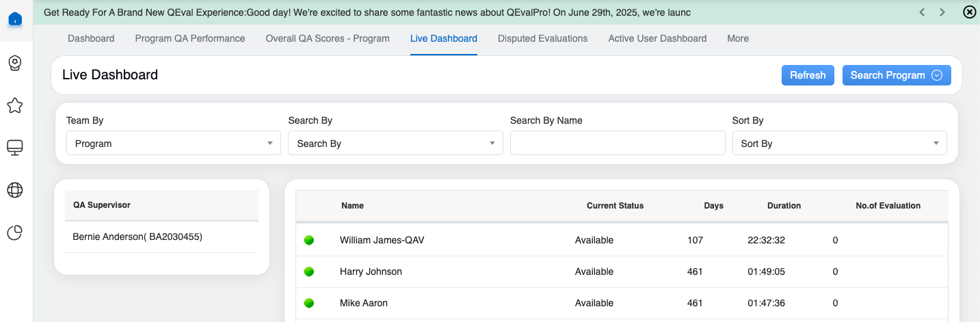Click the Search Program button
The height and width of the screenshot is (322, 980).
click(896, 75)
